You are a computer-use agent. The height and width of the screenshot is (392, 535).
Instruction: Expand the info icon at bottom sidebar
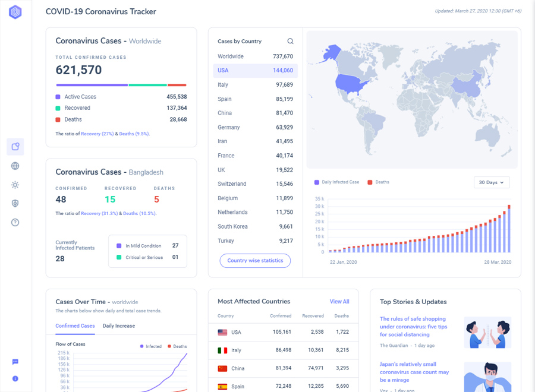click(x=15, y=378)
